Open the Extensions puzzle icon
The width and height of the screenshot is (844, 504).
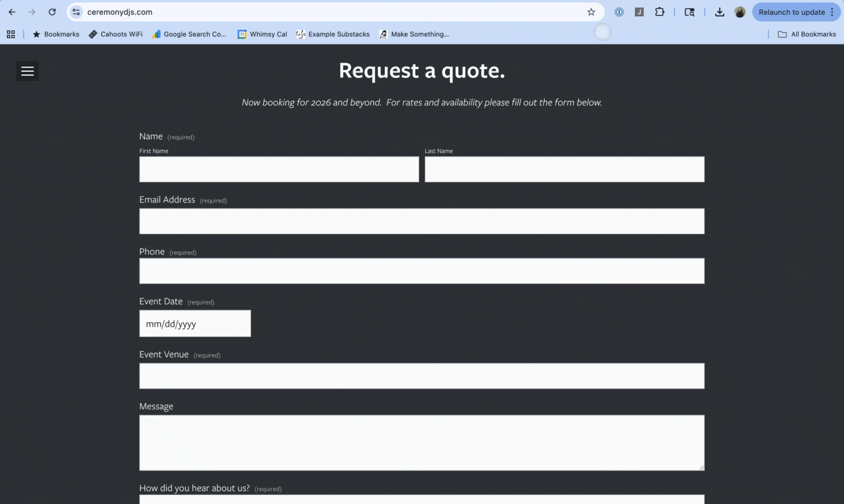click(x=659, y=12)
